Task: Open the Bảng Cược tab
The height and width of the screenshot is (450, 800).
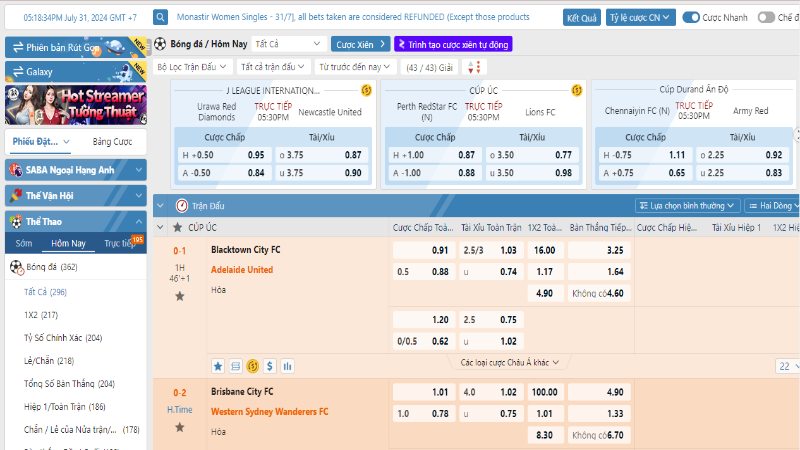Action: point(112,142)
